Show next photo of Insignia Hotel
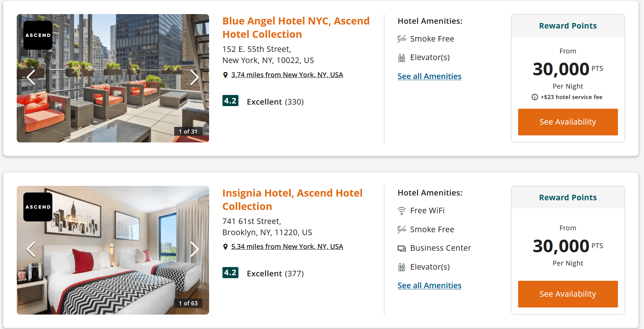Image resolution: width=644 pixels, height=329 pixels. 194,249
